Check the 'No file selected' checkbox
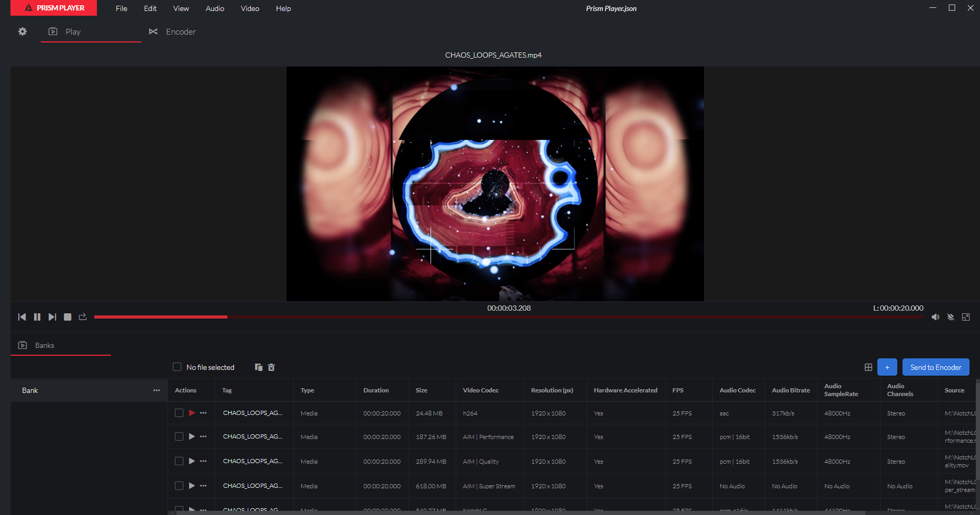Viewport: 980px width, 515px height. pos(177,367)
